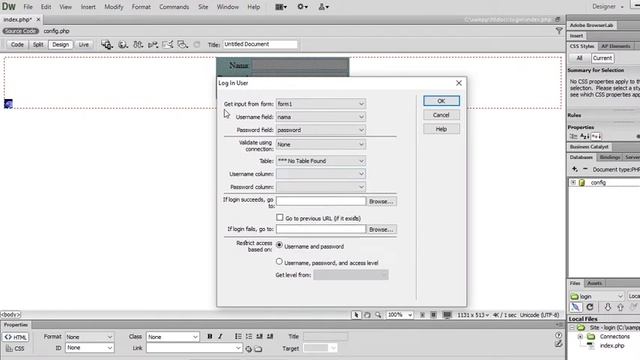
Task: Open the Edit menu
Action: [x=46, y=7]
